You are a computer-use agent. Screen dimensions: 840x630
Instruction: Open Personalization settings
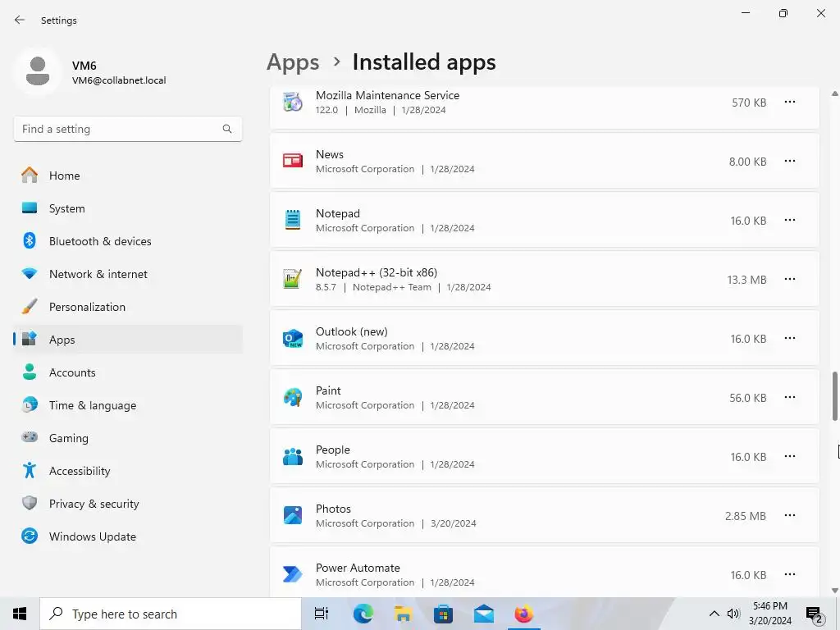click(x=128, y=307)
